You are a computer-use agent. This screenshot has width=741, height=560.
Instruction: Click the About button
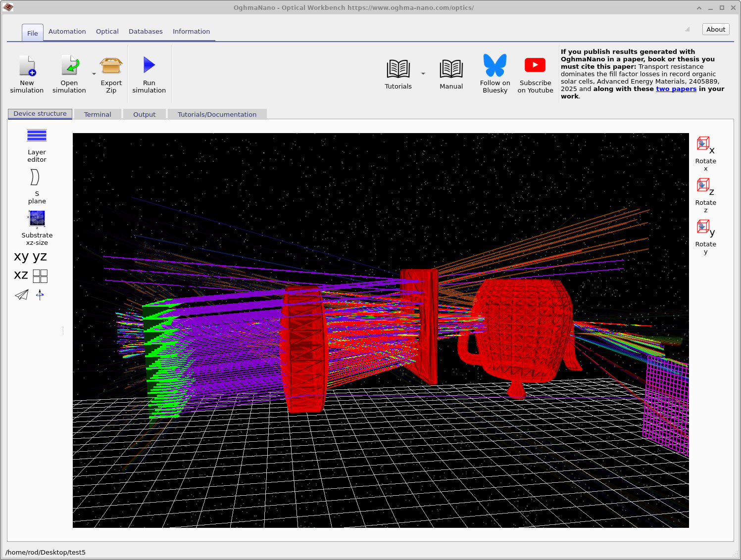click(x=715, y=29)
